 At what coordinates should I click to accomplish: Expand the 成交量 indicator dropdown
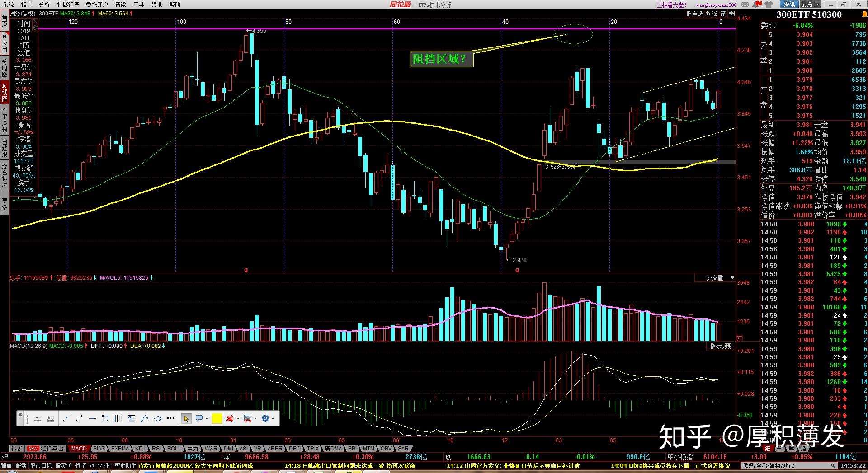pos(732,278)
